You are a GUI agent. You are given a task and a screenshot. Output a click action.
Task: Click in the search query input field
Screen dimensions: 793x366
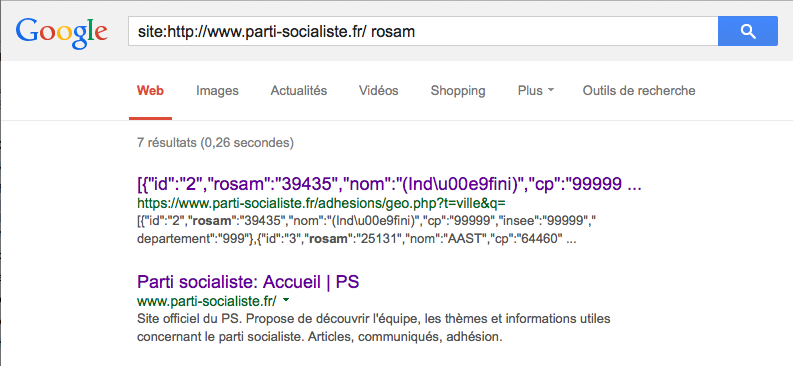pos(423,31)
